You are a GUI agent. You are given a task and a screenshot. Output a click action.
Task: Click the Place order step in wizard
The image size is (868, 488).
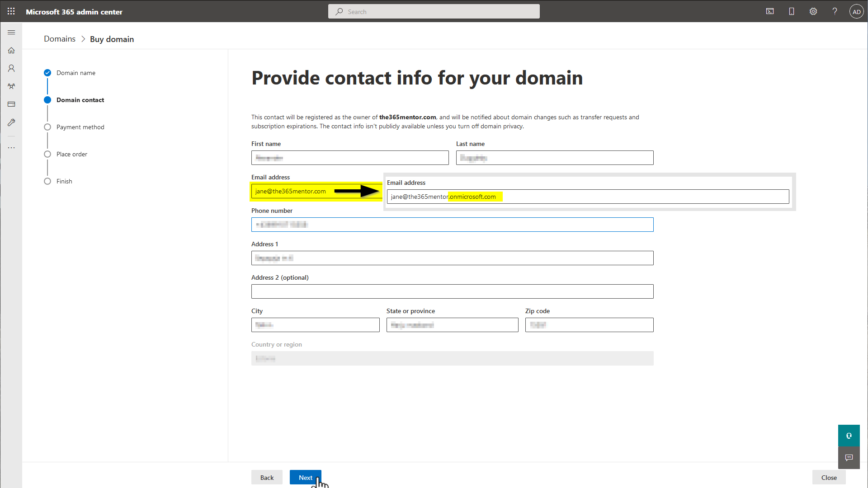71,155
